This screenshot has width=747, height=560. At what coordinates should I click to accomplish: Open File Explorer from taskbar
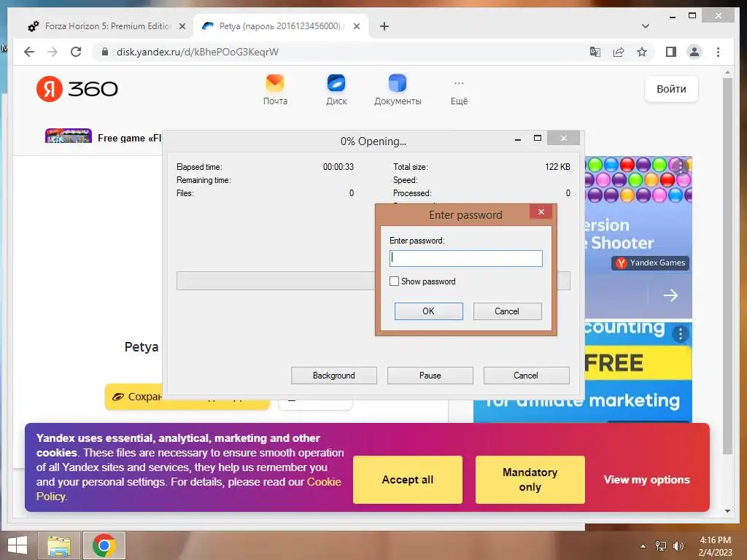click(59, 545)
